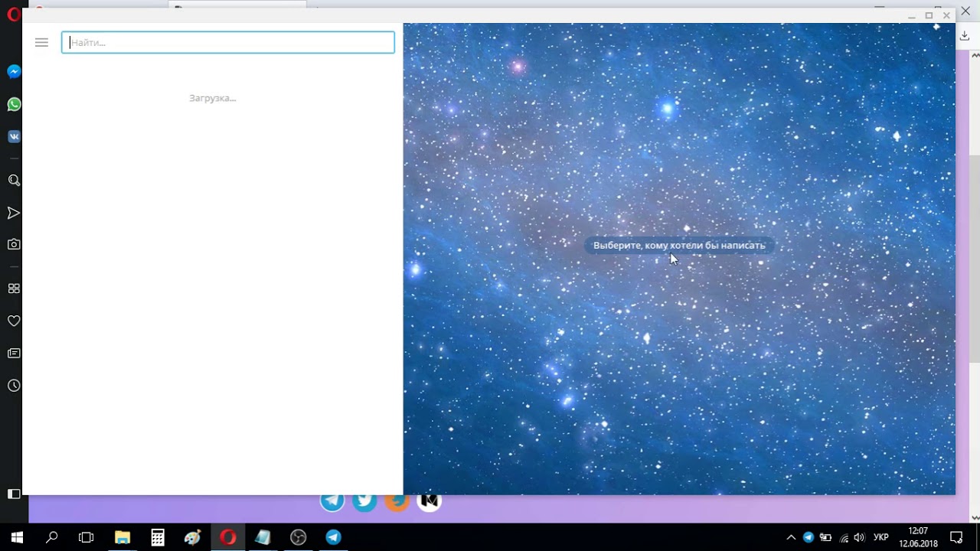This screenshot has height=551, width=980.
Task: Focus the Найти search field
Action: coord(228,42)
